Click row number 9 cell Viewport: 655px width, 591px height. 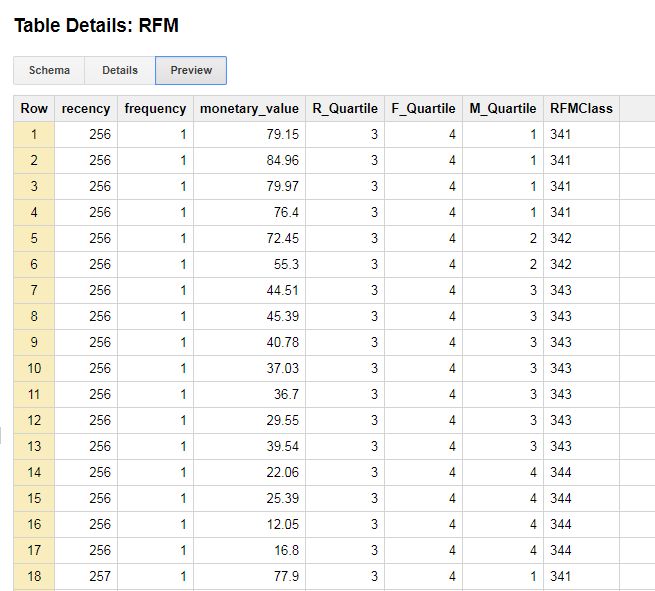[34, 342]
